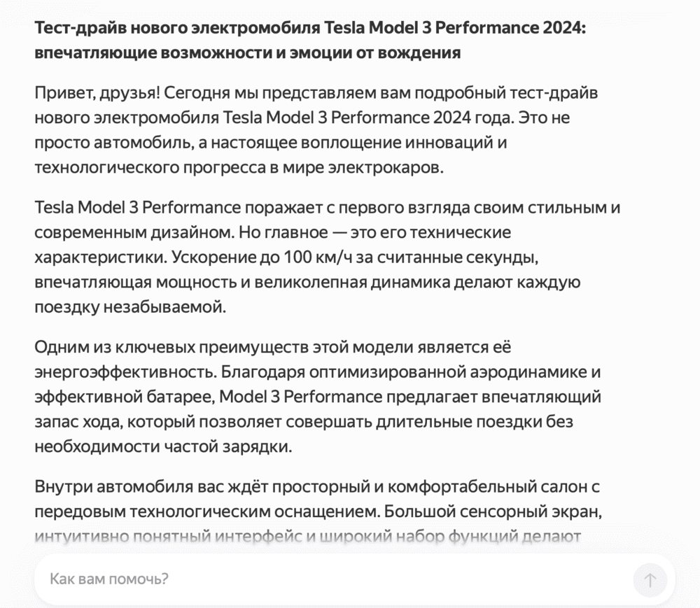This screenshot has width=700, height=608.
Task: Focus the "Как вам помочь?" input field
Action: tap(329, 579)
